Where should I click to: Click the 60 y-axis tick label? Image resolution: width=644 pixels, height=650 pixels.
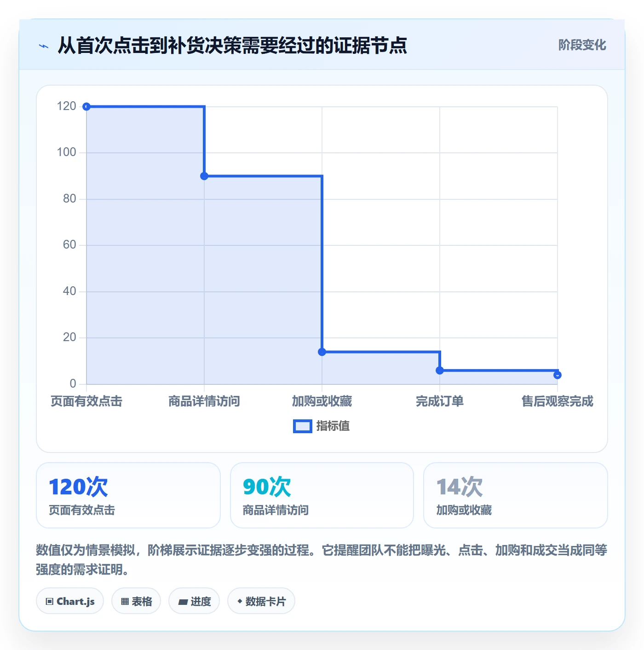[x=69, y=245]
